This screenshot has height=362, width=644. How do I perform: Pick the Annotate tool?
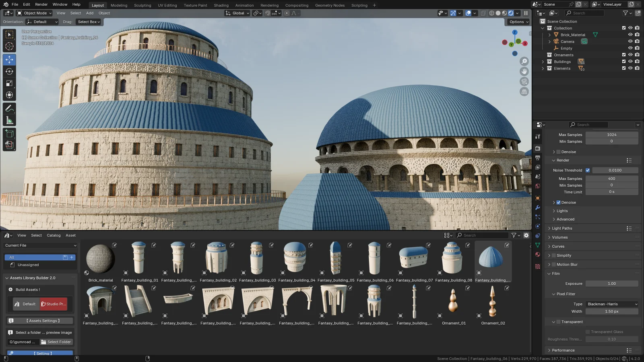pos(9,108)
